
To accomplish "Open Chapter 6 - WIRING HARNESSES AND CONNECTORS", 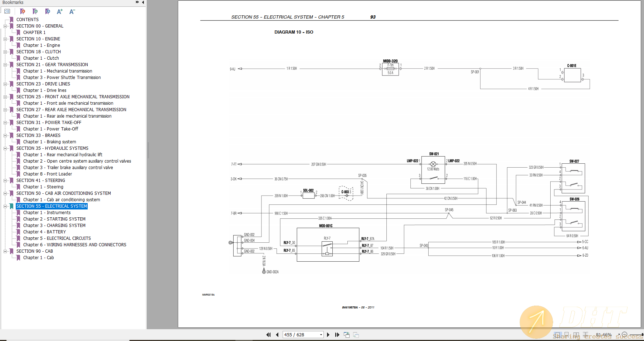I will (74, 244).
